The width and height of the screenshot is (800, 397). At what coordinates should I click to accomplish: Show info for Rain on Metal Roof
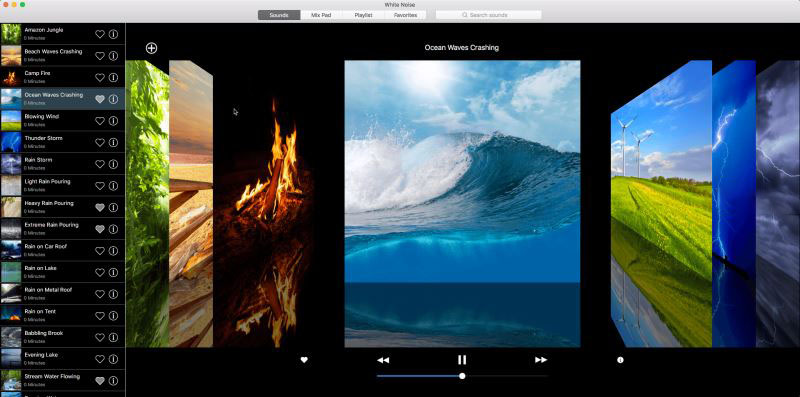coord(113,294)
